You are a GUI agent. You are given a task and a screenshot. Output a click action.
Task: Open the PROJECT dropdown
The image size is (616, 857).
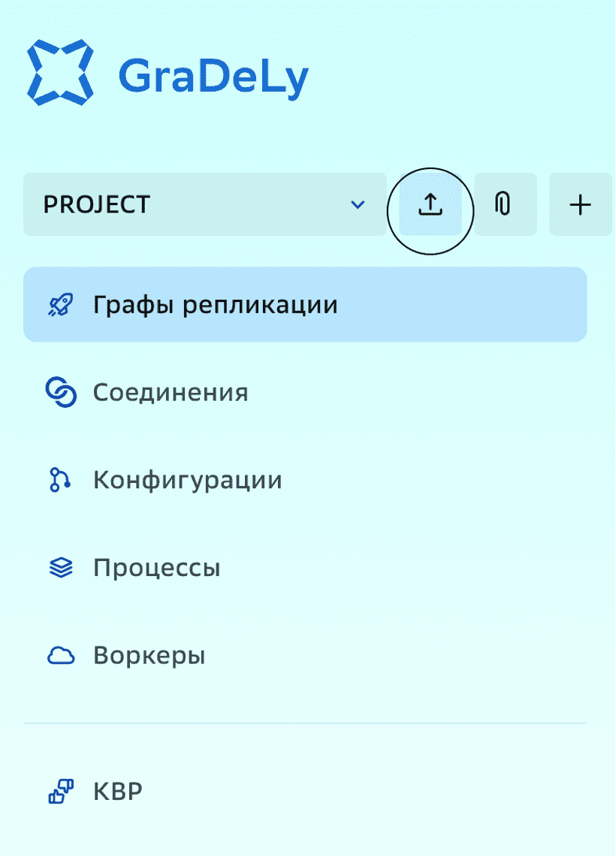pos(203,204)
